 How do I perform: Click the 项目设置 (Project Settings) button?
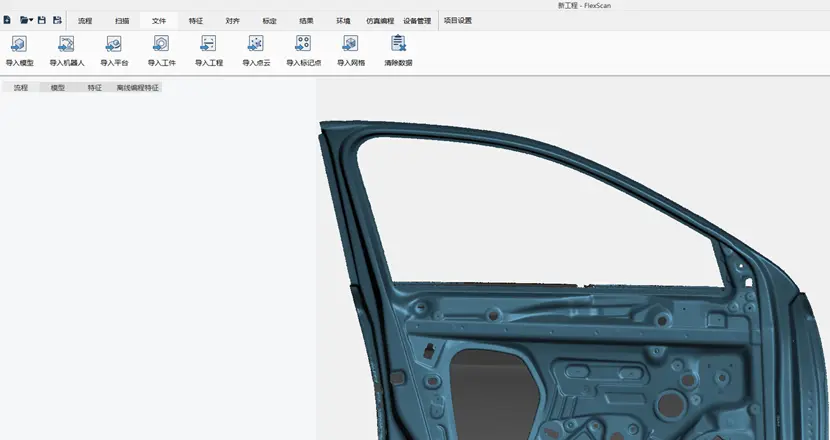click(457, 20)
